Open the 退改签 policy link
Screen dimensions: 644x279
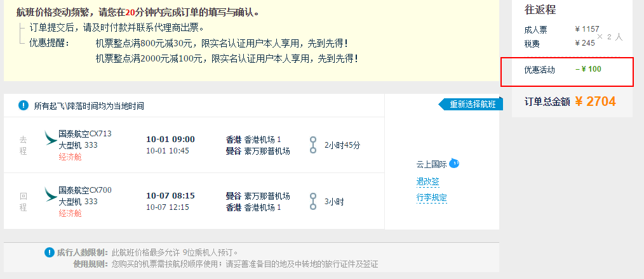(x=427, y=181)
